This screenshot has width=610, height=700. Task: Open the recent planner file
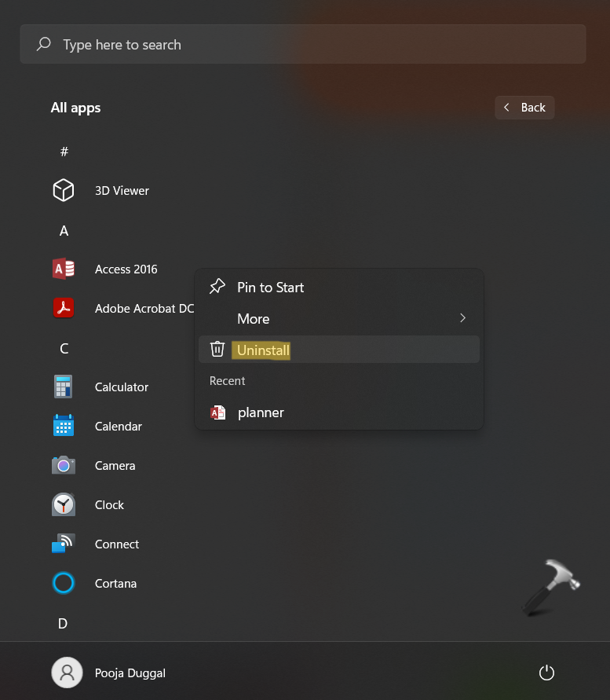tap(261, 412)
